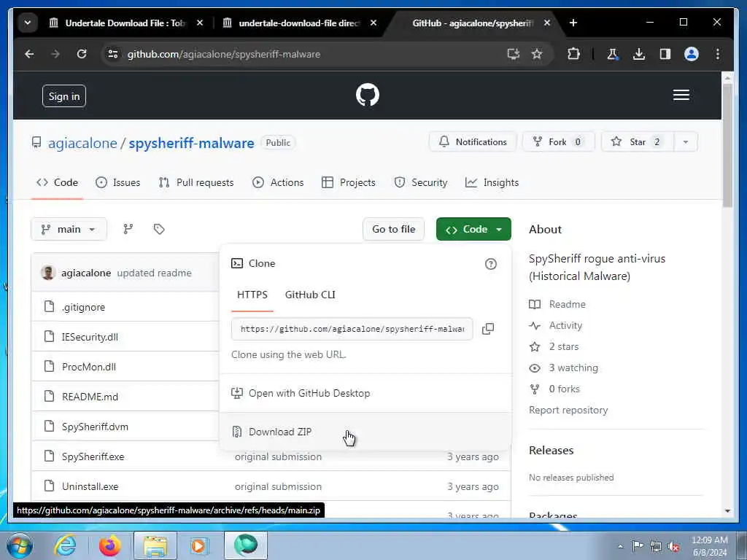Open Chrome Labs flask icon

[612, 54]
